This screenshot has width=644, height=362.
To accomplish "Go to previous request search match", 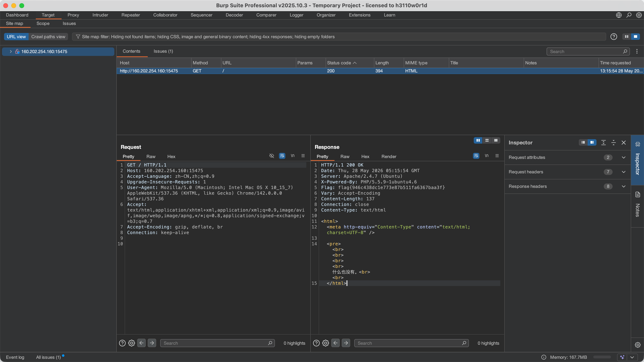I will [x=141, y=343].
